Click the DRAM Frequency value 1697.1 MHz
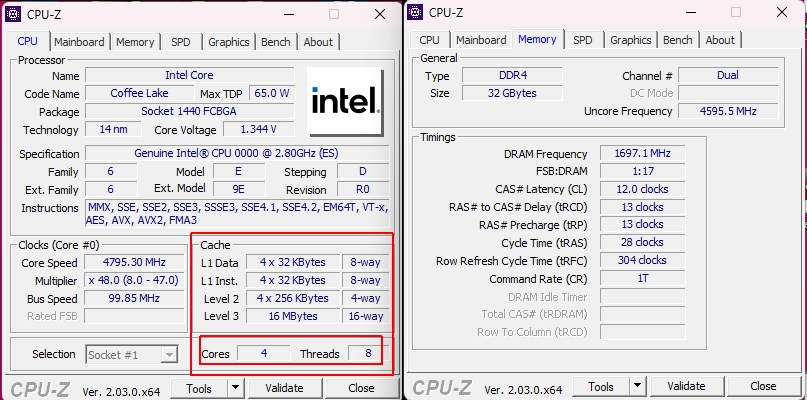The image size is (807, 400). pyautogui.click(x=642, y=153)
